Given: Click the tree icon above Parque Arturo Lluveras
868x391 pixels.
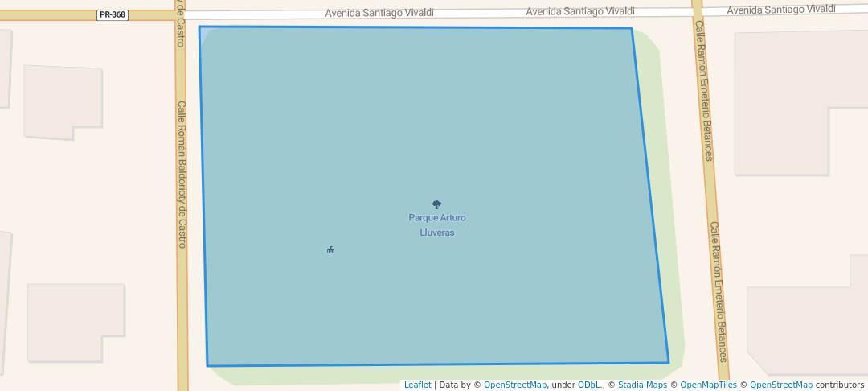Looking at the screenshot, I should [x=436, y=204].
